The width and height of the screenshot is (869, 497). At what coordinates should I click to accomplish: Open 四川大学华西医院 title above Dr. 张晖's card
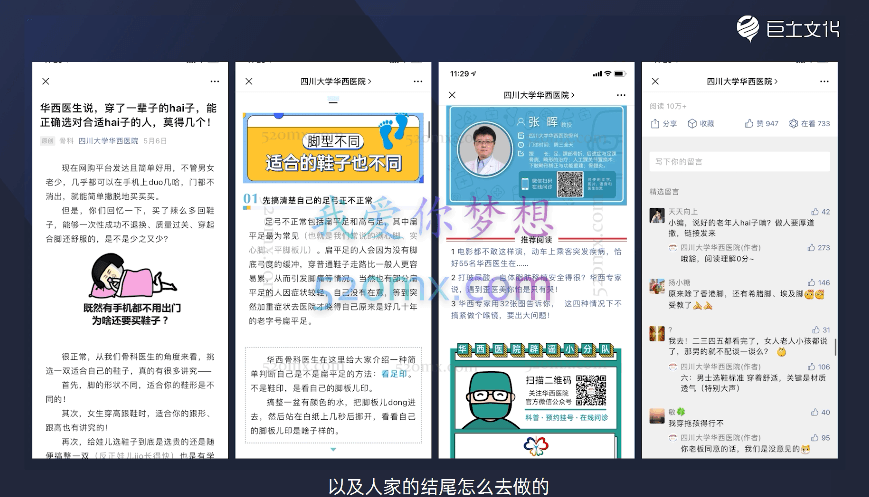pos(539,95)
